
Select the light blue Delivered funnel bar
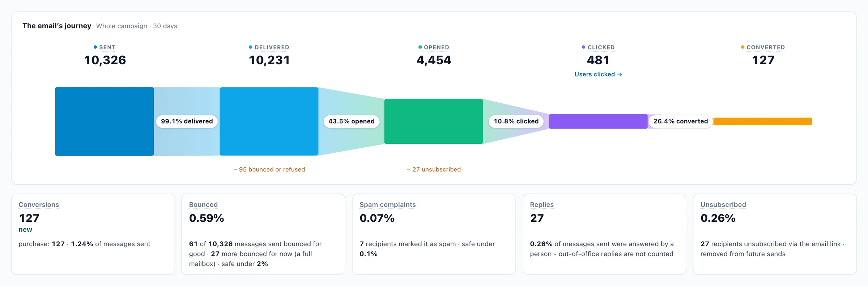[x=269, y=121]
